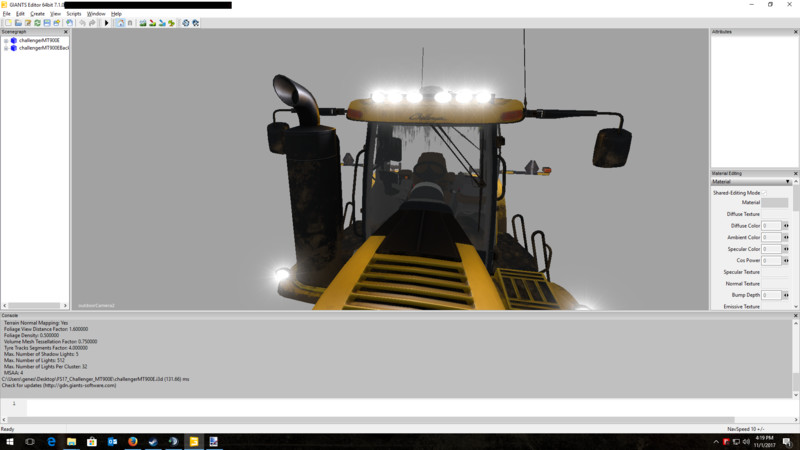Launch Microsoft Edge from the taskbar
The width and height of the screenshot is (800, 450).
coord(50,441)
